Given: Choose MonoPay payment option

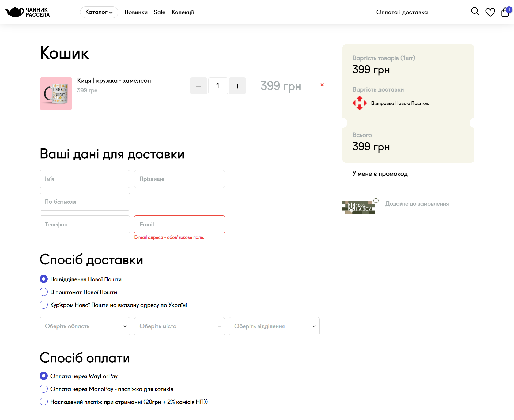Looking at the screenshot, I should point(44,389).
